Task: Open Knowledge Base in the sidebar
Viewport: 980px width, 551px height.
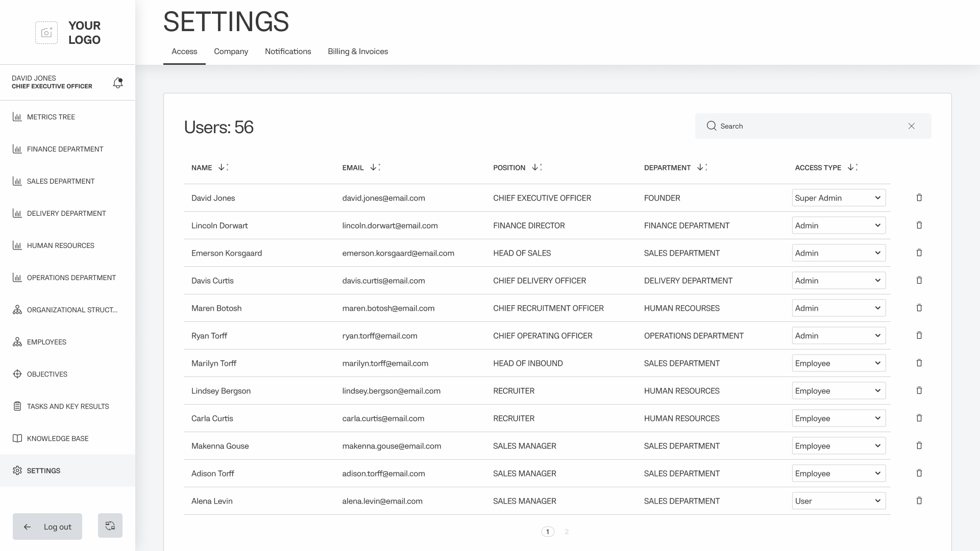Action: tap(58, 438)
